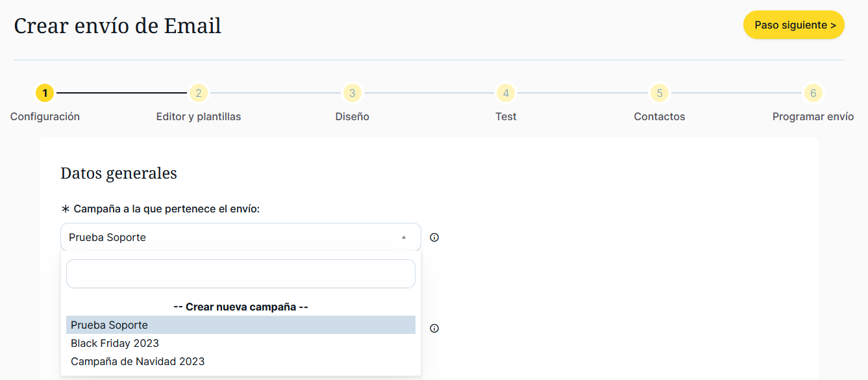Viewport: 868px width, 380px height.
Task: Click step circle number 4
Action: pyautogui.click(x=506, y=94)
